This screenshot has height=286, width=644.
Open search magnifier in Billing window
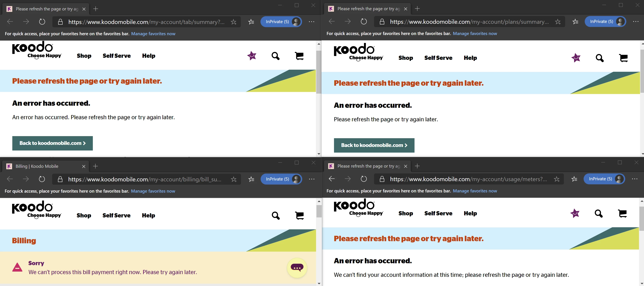[276, 215]
